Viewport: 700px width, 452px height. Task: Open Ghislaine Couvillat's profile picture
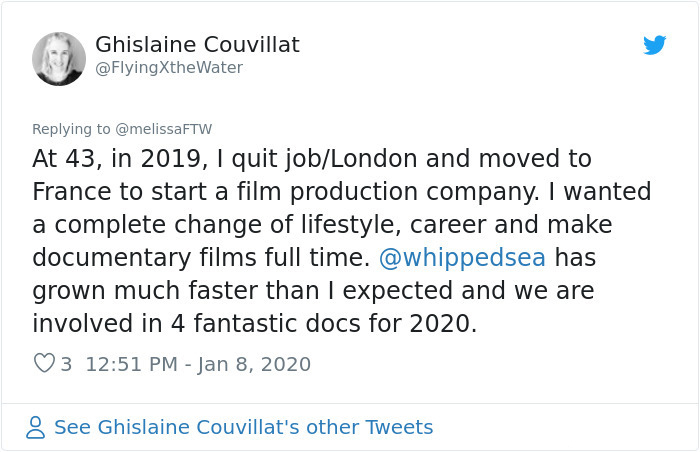pos(59,58)
